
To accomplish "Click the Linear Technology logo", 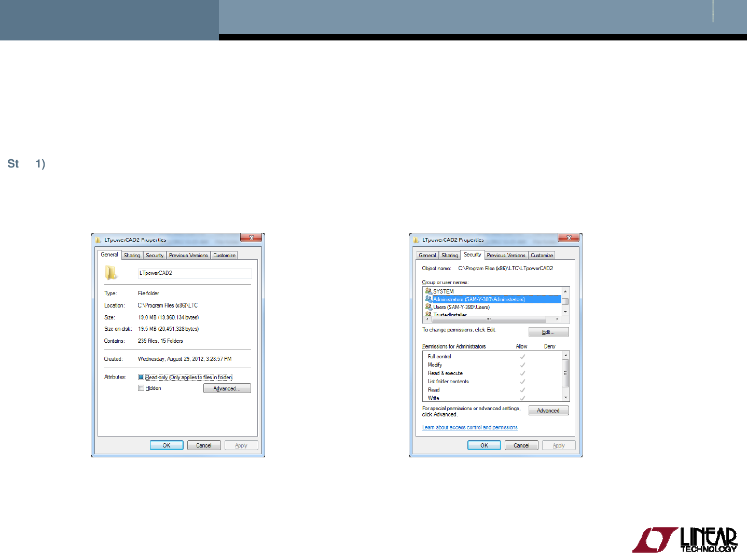I will tap(685, 539).
